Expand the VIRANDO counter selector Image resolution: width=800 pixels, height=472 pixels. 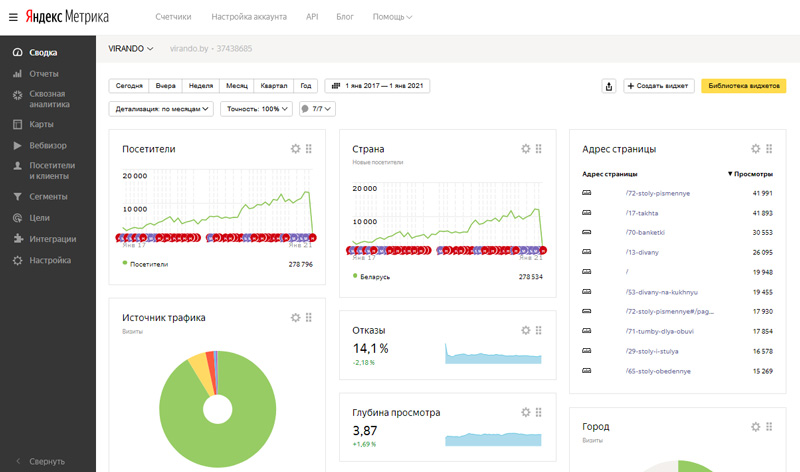coord(131,48)
